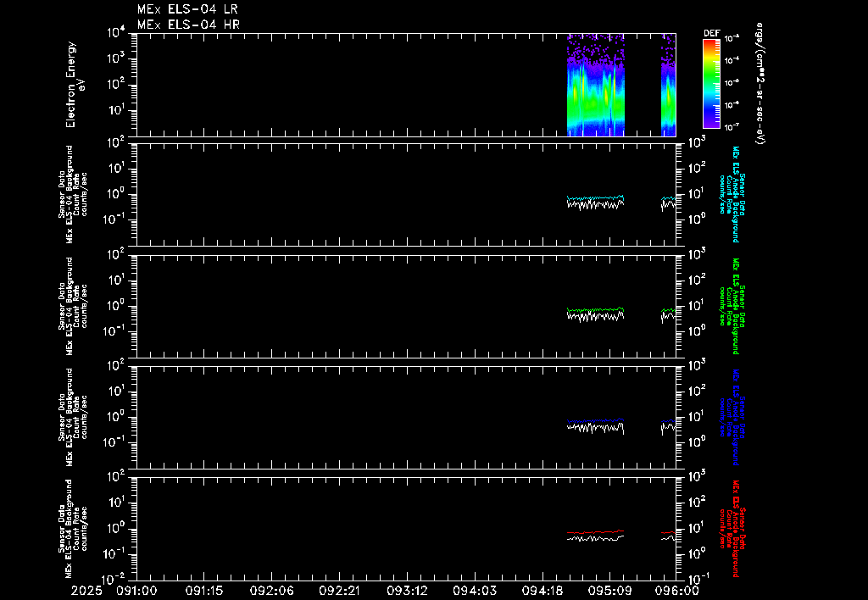Click the red background count rate trace
Image resolution: width=868 pixels, height=600 pixels.
point(596,532)
